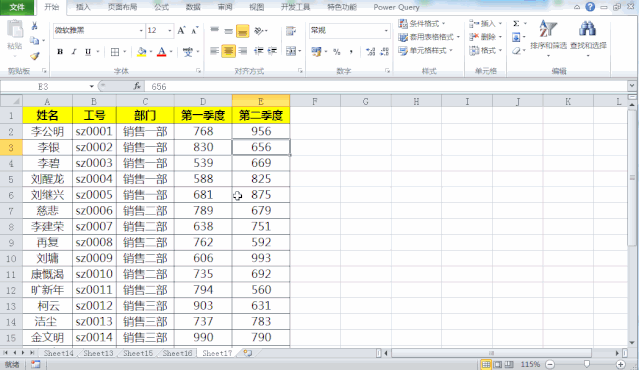The height and width of the screenshot is (370, 639).
Task: Open the 文件 file tab
Action: click(17, 7)
